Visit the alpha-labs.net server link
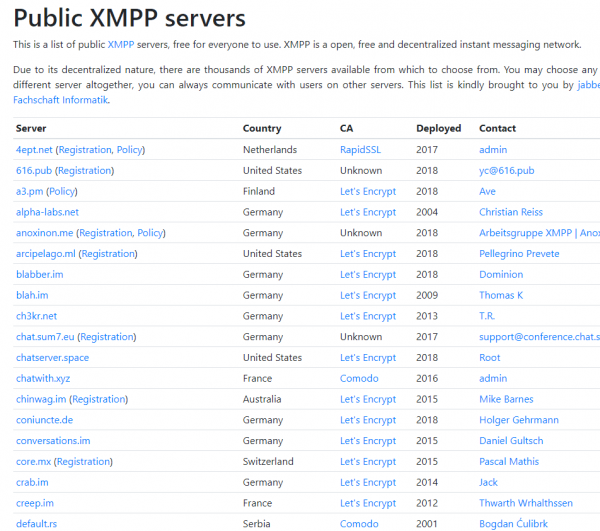Viewport: 600px width, 531px height. point(47,212)
